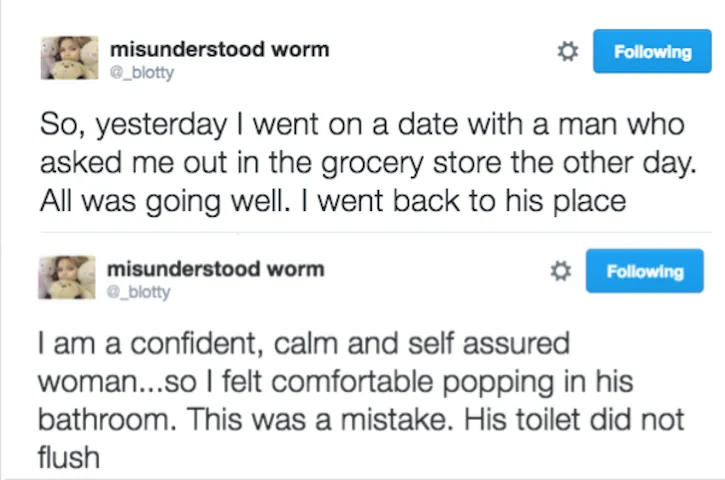Open the gear settings icon on the first tweet
This screenshot has width=725, height=480.
(x=568, y=51)
